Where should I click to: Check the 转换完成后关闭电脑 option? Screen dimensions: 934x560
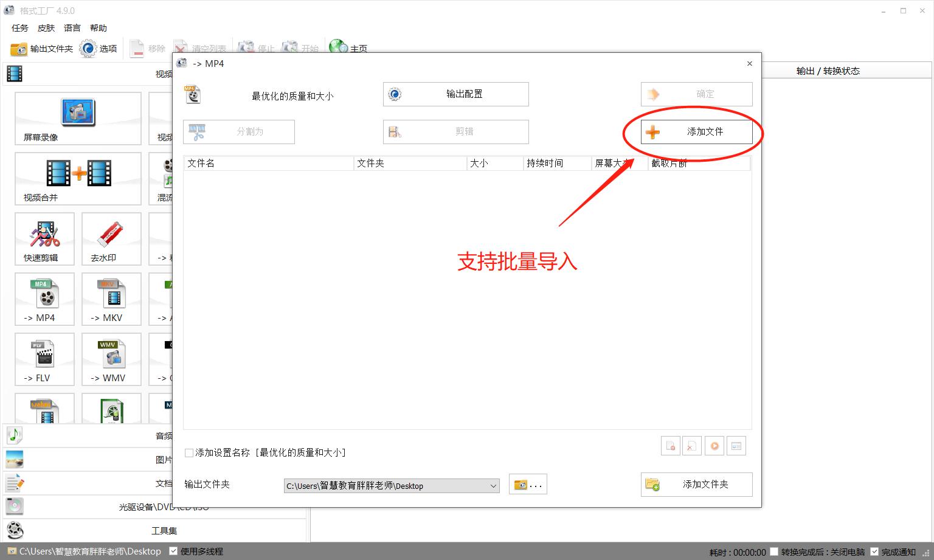click(x=774, y=551)
